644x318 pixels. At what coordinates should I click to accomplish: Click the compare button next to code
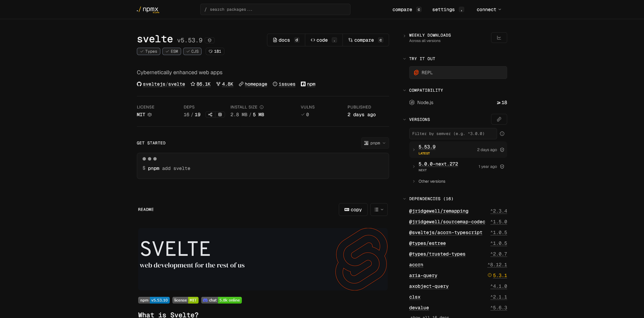(x=366, y=40)
